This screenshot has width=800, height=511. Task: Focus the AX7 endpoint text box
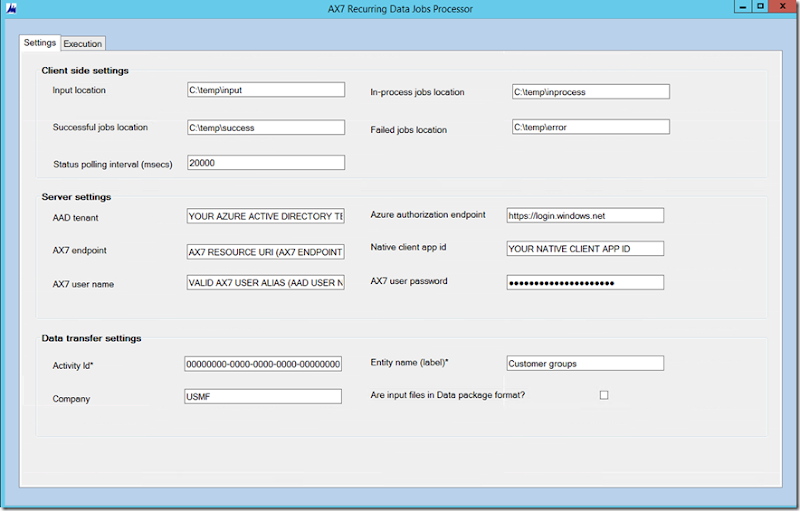pos(266,252)
